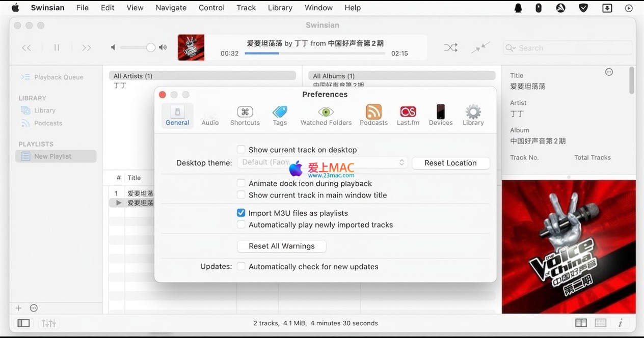
Task: Enable Show current track on desktop
Action: click(x=242, y=150)
